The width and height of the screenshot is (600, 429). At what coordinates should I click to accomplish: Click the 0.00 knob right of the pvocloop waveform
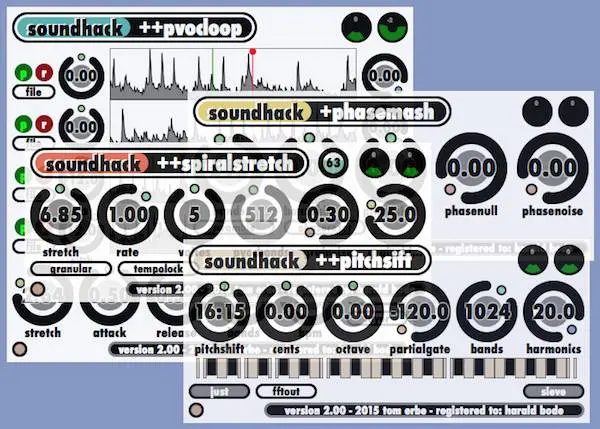(385, 75)
